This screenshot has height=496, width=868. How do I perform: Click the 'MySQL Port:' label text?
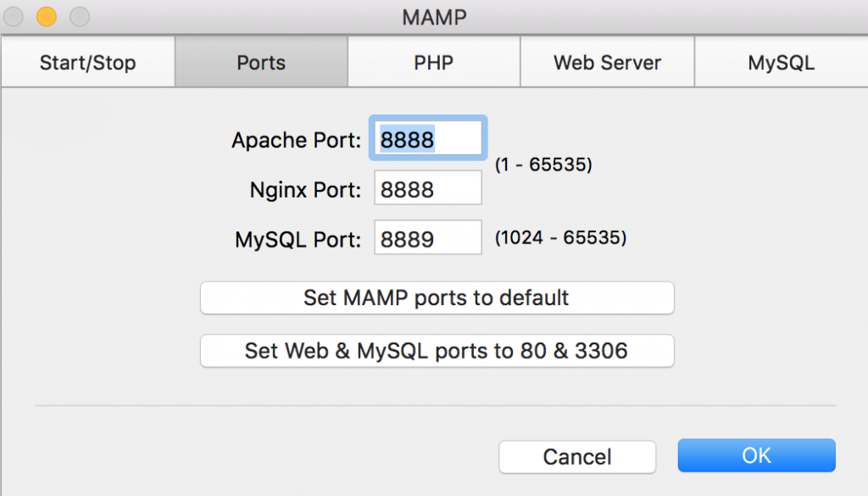coord(298,240)
